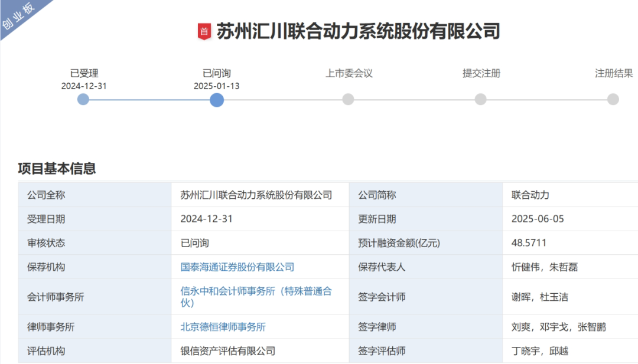Click the 提交注册 stage label
The width and height of the screenshot is (638, 364).
(481, 74)
